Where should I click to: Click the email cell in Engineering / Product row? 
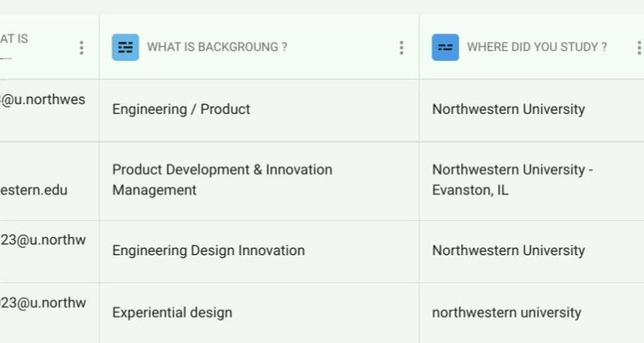coord(49,110)
